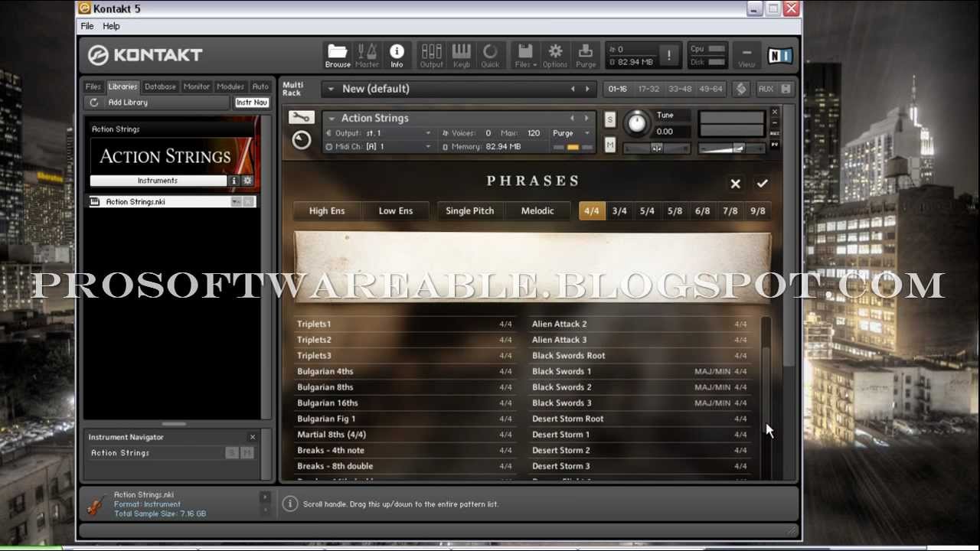This screenshot has width=980, height=551.
Task: Close the Instrument Navigator pane
Action: click(x=253, y=437)
